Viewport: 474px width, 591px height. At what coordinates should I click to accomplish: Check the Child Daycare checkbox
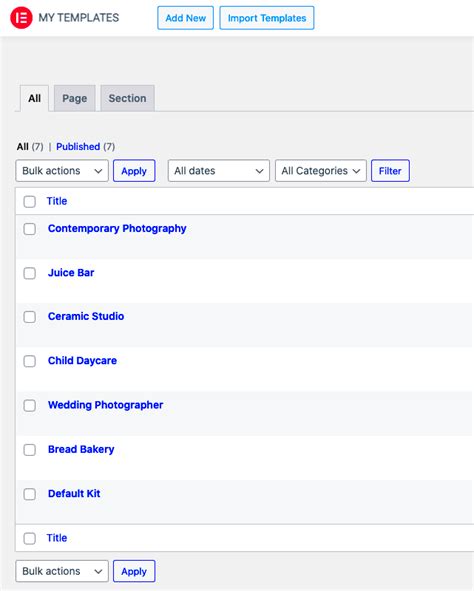[x=29, y=361]
